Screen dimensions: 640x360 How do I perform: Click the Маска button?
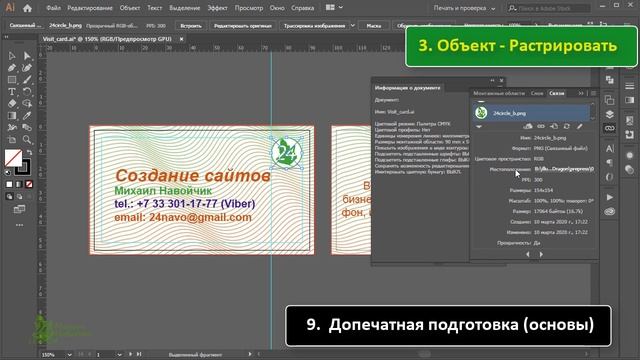[373, 25]
